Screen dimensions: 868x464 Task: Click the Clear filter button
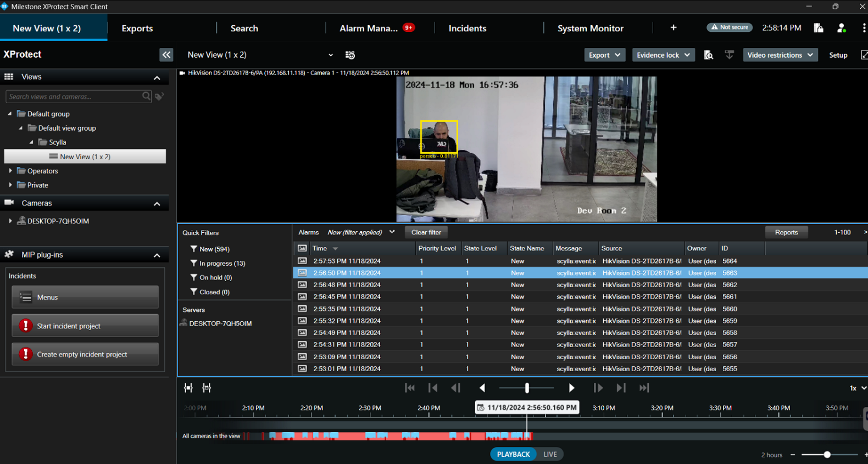click(x=426, y=232)
